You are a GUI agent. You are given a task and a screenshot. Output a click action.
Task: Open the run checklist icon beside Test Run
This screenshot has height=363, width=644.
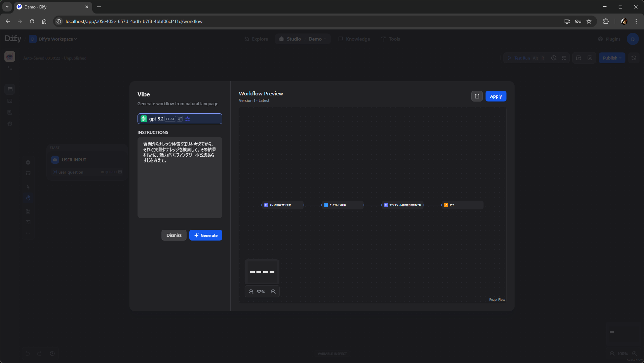(564, 58)
